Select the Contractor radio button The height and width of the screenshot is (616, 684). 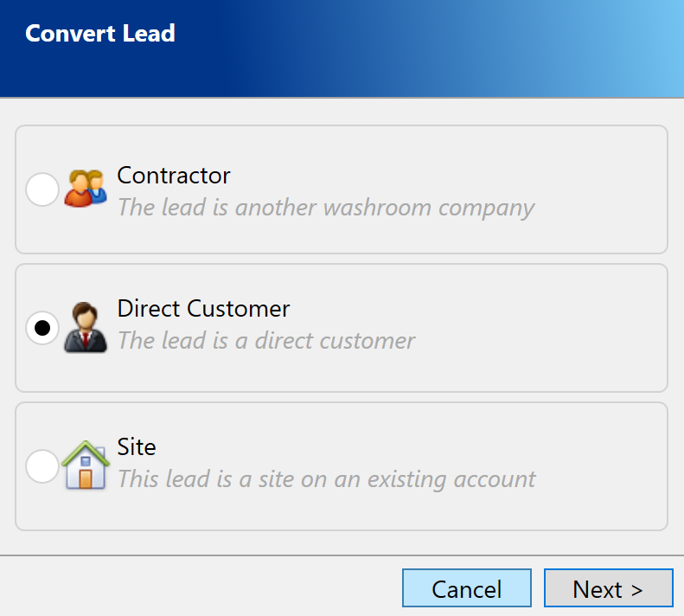pos(42,189)
